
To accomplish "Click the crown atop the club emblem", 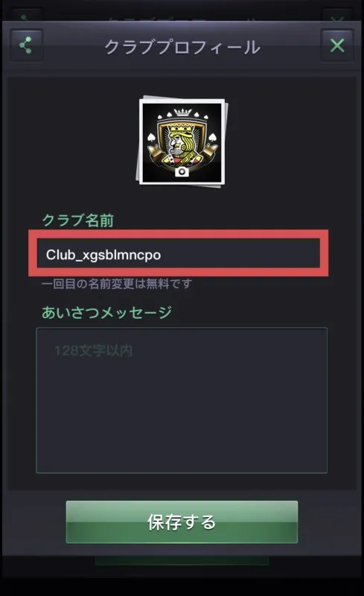I will point(184,112).
